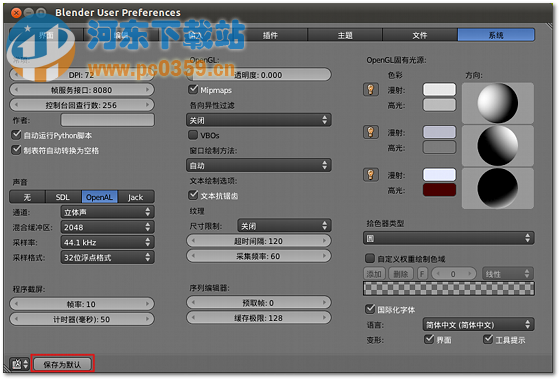Click 计时器(毫秒): 50 field
Image resolution: width=560 pixels, height=380 pixels.
pos(82,319)
